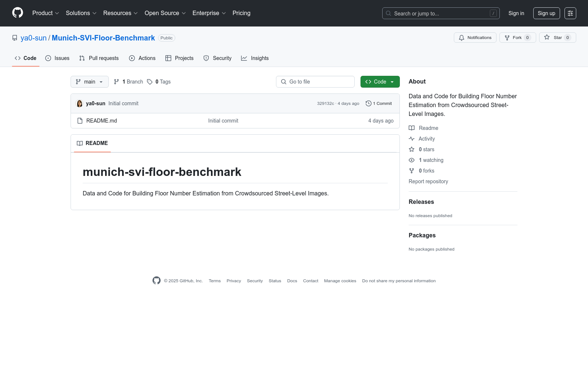View the 0 stars link
Screen dimensions: 588x368
click(422, 149)
